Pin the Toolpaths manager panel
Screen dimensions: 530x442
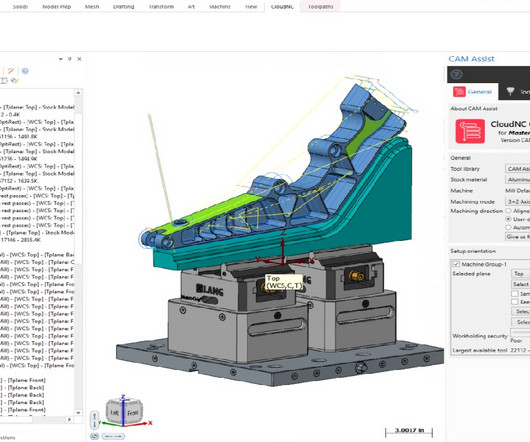[x=70, y=59]
